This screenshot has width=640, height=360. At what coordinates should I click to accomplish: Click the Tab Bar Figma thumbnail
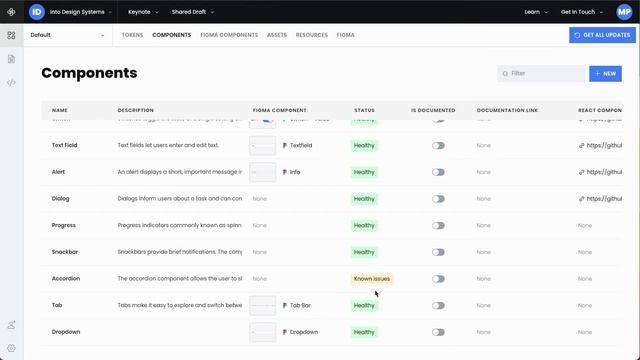pyautogui.click(x=262, y=305)
